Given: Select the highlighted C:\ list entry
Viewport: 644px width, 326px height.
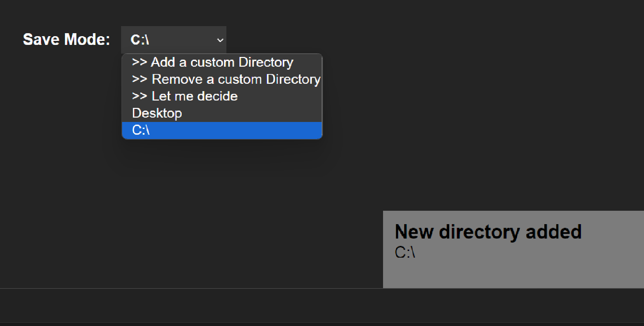Looking at the screenshot, I should pyautogui.click(x=141, y=130).
